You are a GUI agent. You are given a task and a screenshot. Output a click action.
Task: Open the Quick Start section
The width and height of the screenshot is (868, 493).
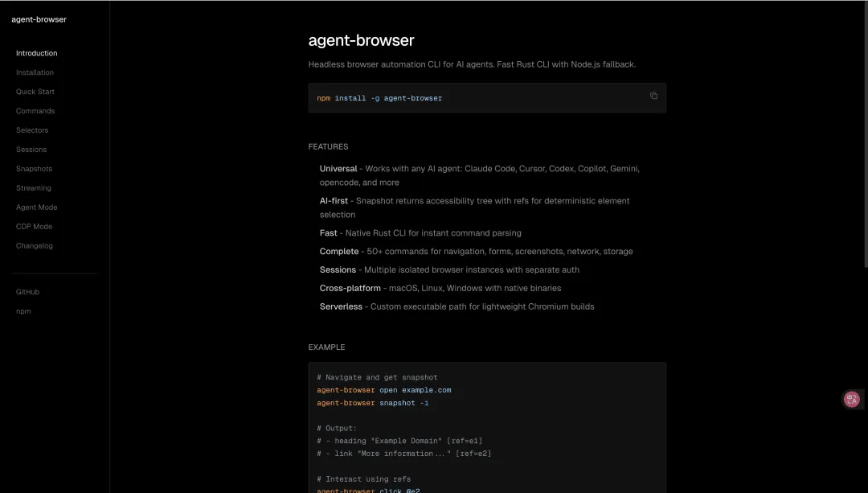click(35, 92)
